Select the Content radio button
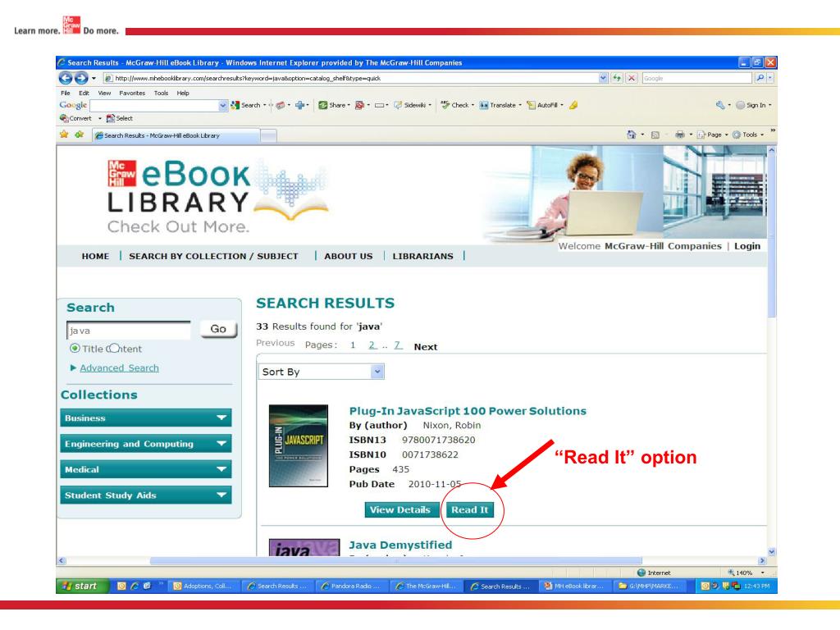 click(x=113, y=348)
